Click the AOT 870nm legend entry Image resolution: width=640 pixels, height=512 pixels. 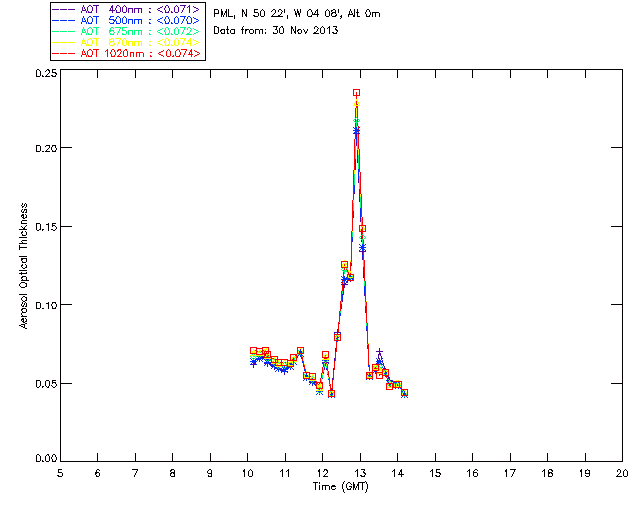[x=127, y=42]
